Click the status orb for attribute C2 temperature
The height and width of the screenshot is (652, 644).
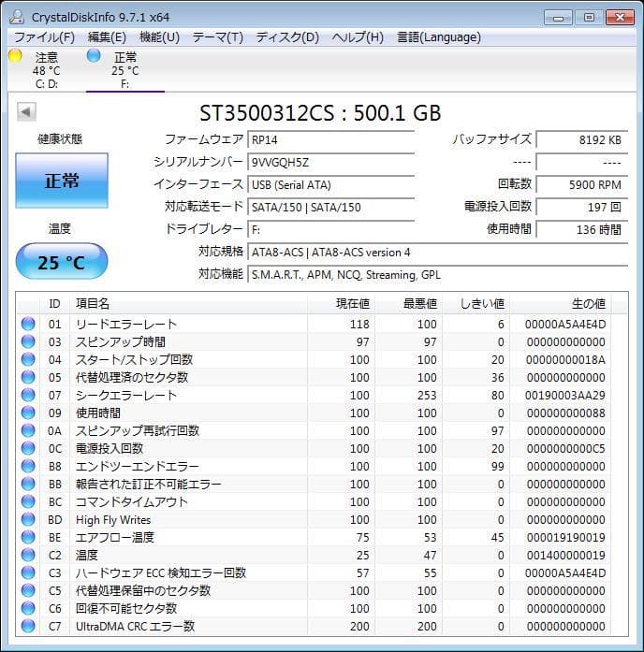(28, 556)
